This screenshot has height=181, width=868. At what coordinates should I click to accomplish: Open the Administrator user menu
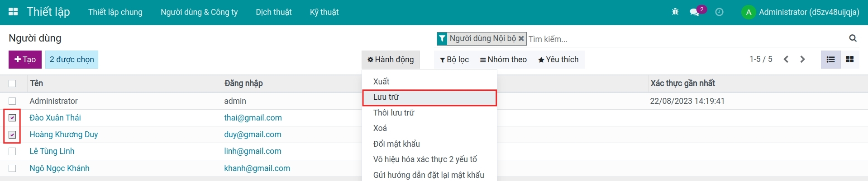pos(801,12)
